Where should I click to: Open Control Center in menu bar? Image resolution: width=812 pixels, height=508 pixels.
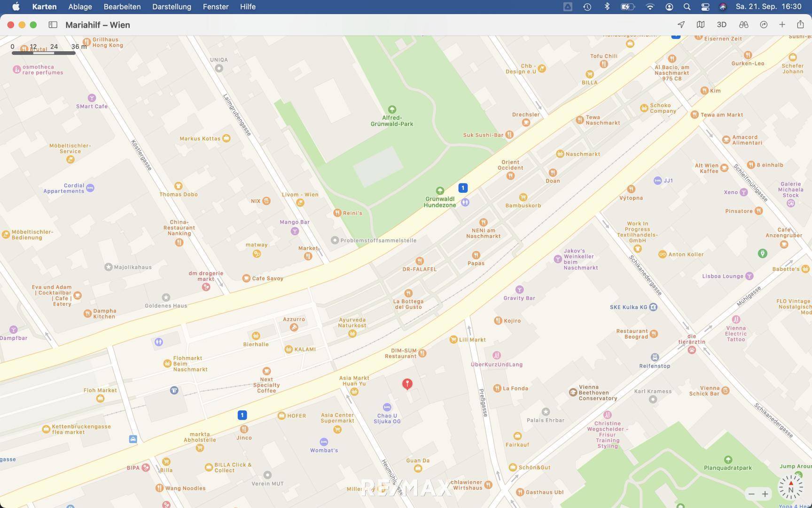click(x=705, y=7)
